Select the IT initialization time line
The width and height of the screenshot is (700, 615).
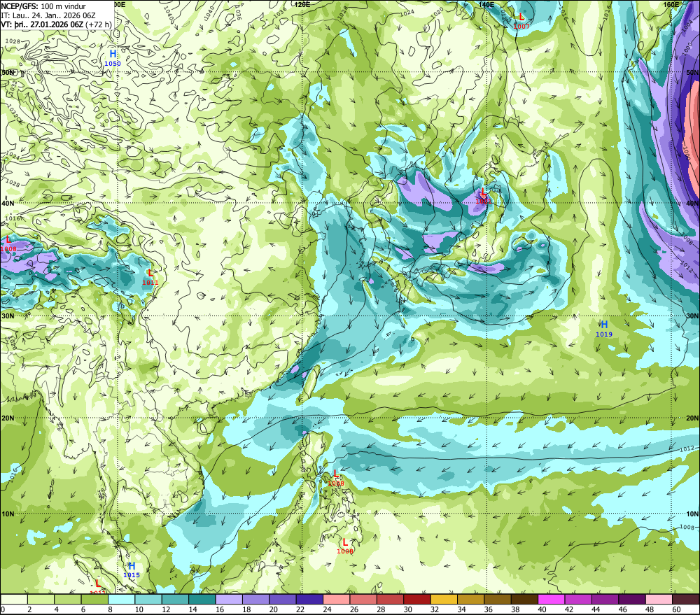coord(48,15)
